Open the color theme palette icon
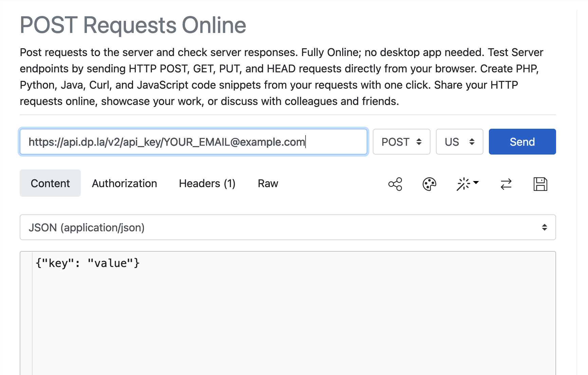The height and width of the screenshot is (375, 588). pos(429,184)
